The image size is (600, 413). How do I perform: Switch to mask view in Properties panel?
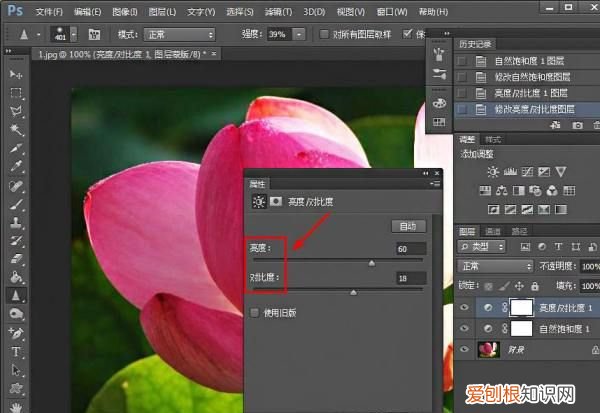pos(276,201)
